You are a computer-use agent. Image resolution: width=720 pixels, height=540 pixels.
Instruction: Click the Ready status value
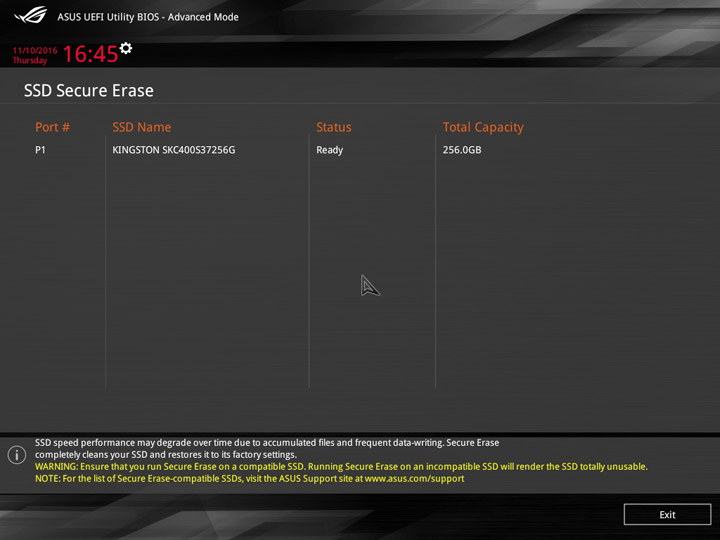click(330, 150)
